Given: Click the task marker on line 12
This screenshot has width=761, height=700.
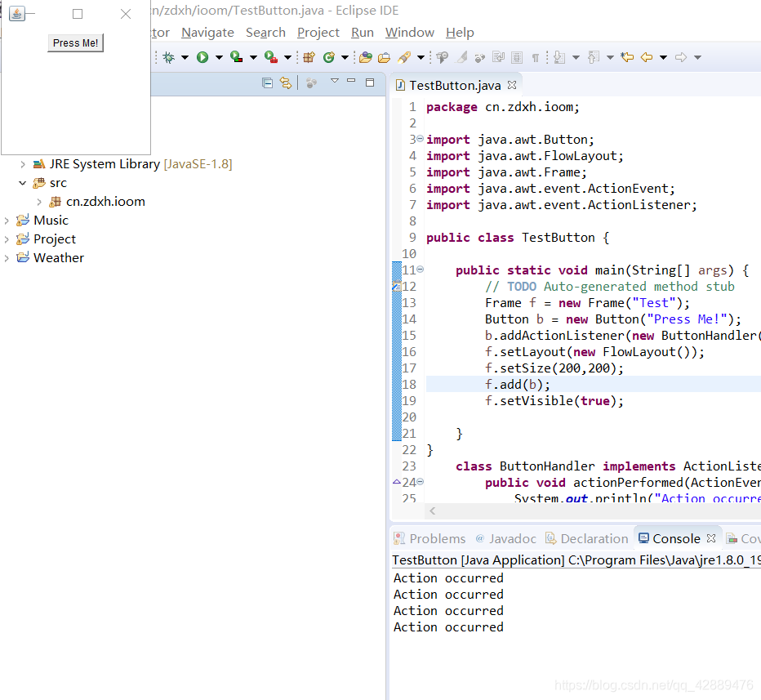Looking at the screenshot, I should point(397,287).
